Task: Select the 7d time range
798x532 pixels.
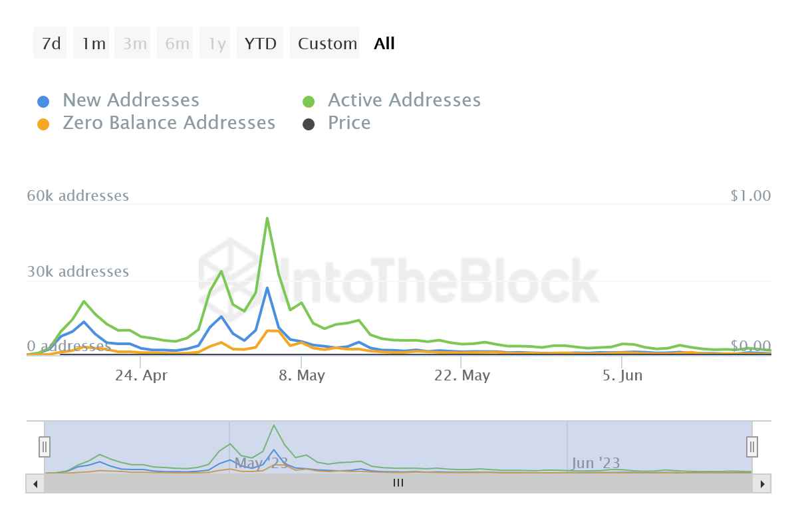Action: point(51,43)
